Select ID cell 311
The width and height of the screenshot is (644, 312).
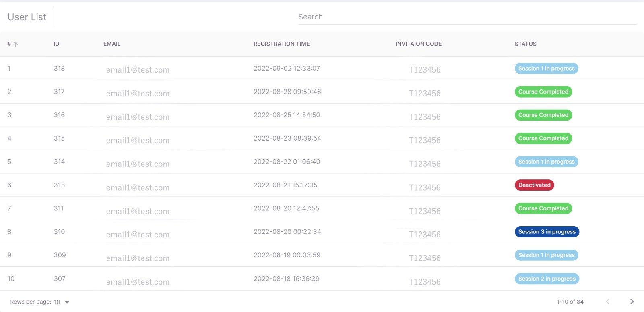[59, 208]
